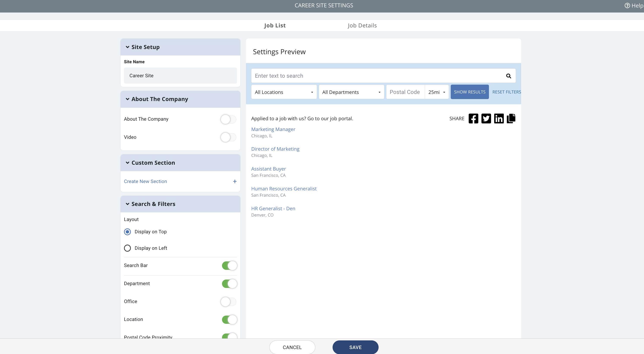The width and height of the screenshot is (644, 354).
Task: Open the Human Resources Generalist job link
Action: tap(284, 189)
